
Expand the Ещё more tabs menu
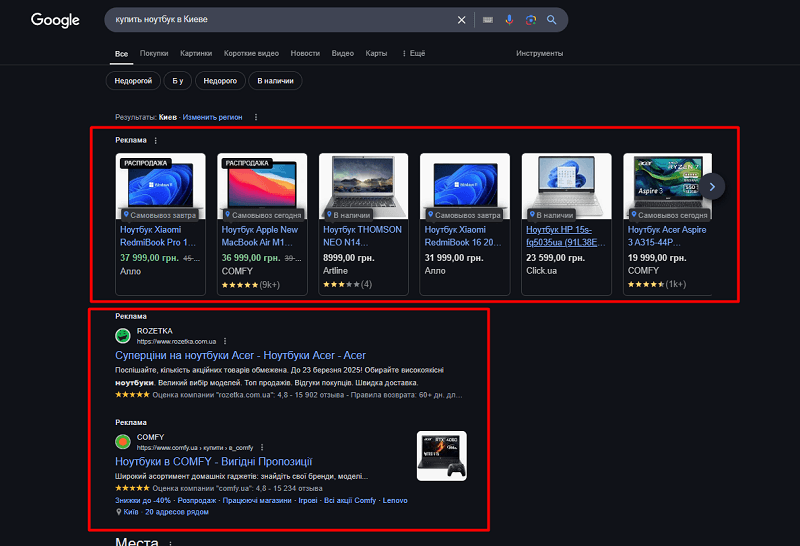413,53
